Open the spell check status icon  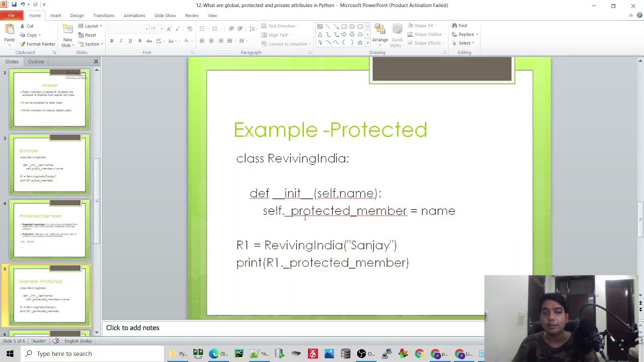(56, 341)
